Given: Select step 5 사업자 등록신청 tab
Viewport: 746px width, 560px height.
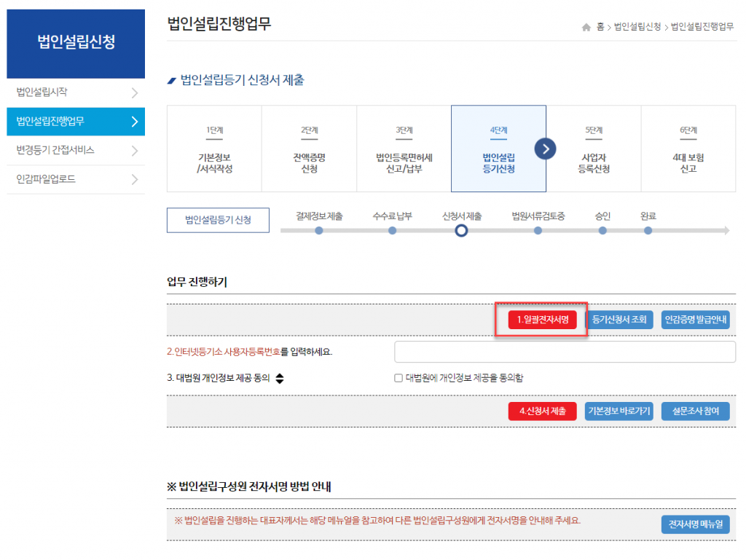Looking at the screenshot, I should point(594,149).
